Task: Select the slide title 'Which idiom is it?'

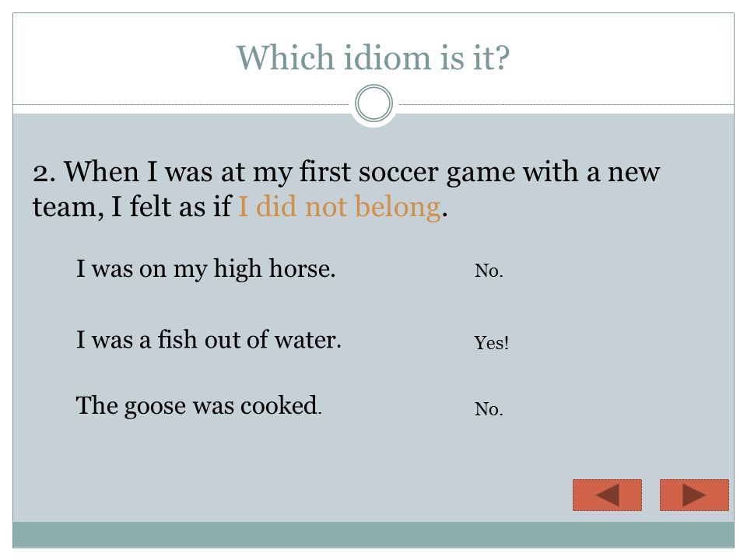Action: [373, 58]
